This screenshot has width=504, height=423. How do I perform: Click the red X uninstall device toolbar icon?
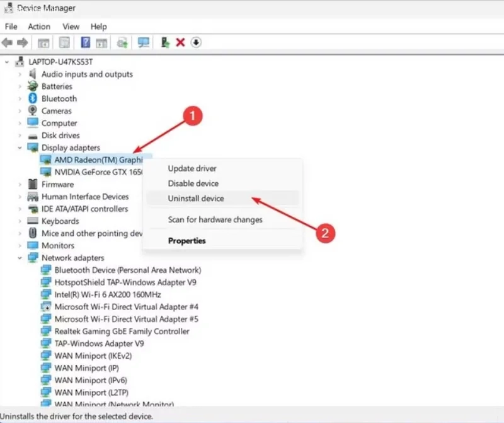tap(180, 42)
